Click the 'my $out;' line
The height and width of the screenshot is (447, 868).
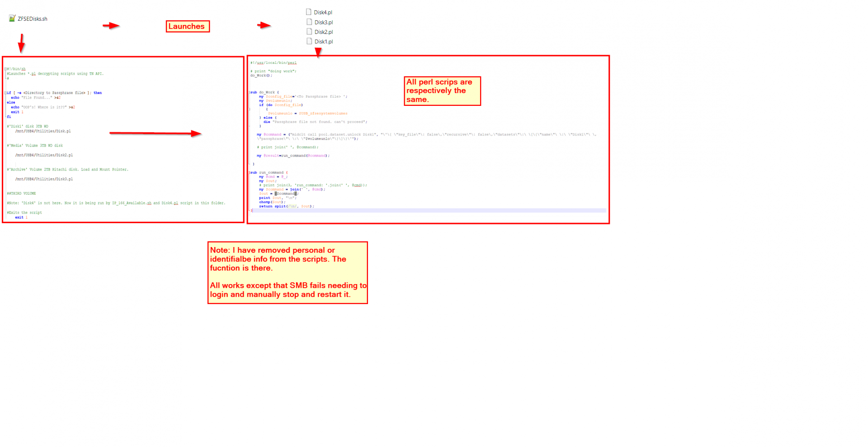[267, 181]
